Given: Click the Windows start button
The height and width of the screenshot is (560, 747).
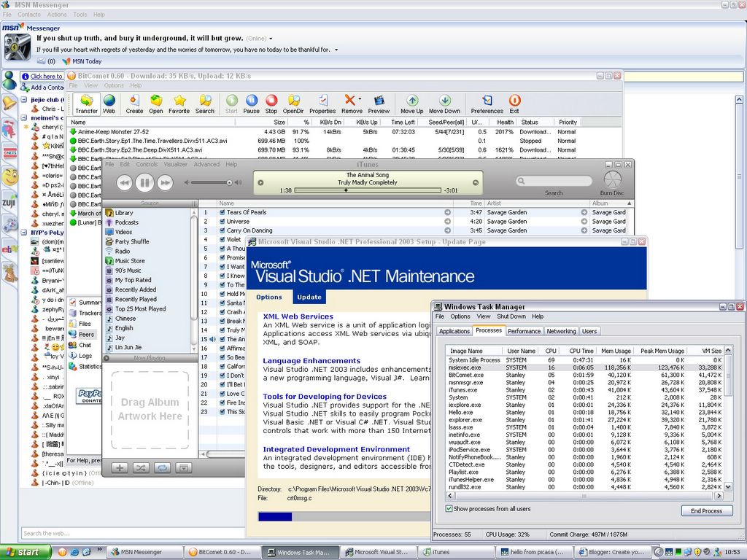Looking at the screenshot, I should [25, 552].
